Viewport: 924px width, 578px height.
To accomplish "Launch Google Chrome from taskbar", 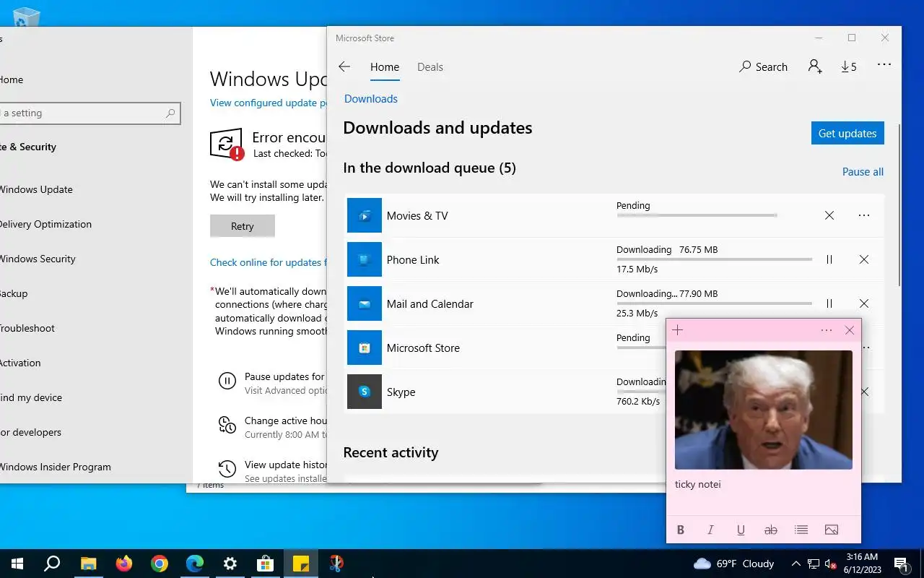I will 160,564.
